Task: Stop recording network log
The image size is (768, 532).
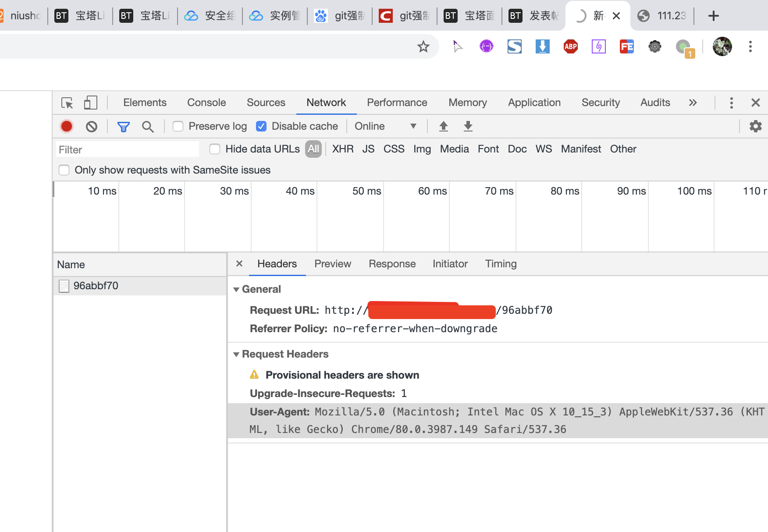Action: pos(67,127)
